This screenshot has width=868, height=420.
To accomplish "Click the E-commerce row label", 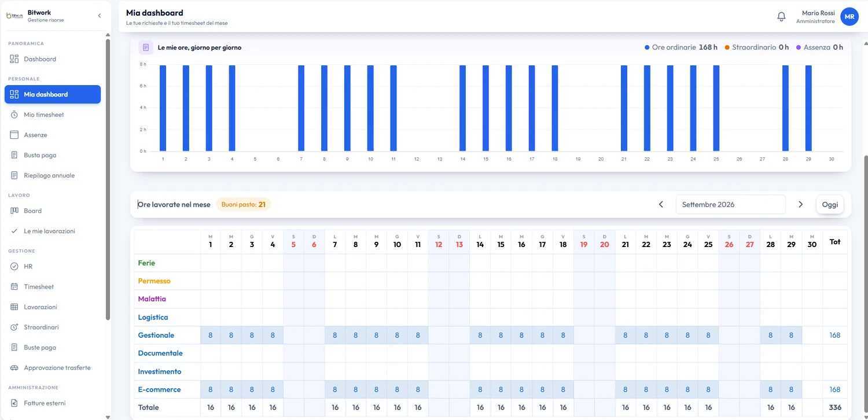I will pos(159,389).
